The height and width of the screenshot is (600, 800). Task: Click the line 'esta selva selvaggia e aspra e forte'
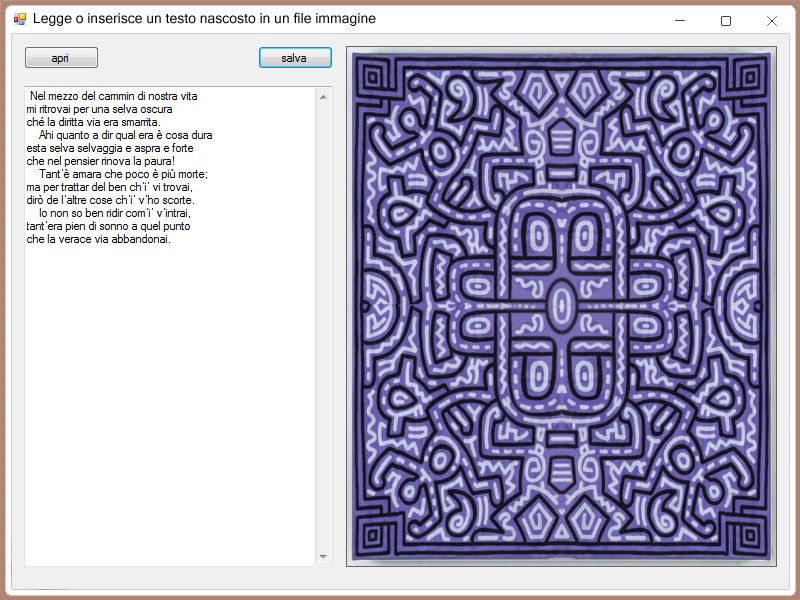click(x=110, y=148)
